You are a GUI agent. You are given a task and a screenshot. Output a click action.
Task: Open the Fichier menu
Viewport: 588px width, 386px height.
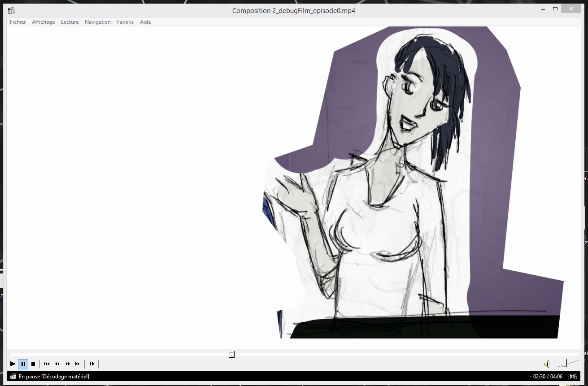click(x=18, y=22)
